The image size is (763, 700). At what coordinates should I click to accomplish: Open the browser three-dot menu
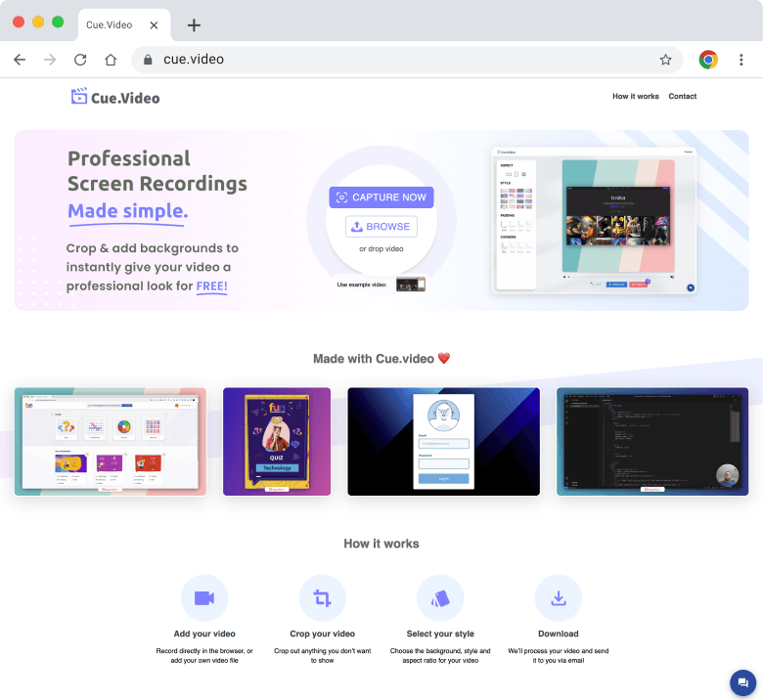pyautogui.click(x=741, y=60)
